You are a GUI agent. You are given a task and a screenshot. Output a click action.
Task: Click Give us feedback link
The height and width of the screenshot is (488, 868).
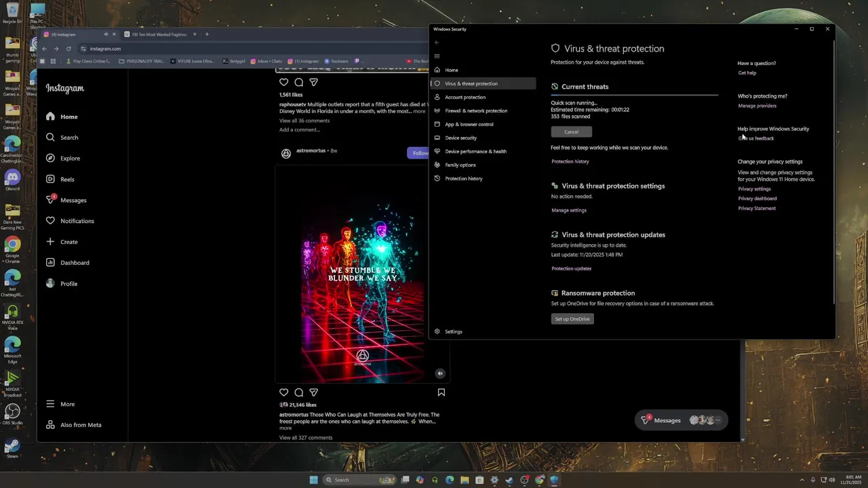pyautogui.click(x=755, y=138)
